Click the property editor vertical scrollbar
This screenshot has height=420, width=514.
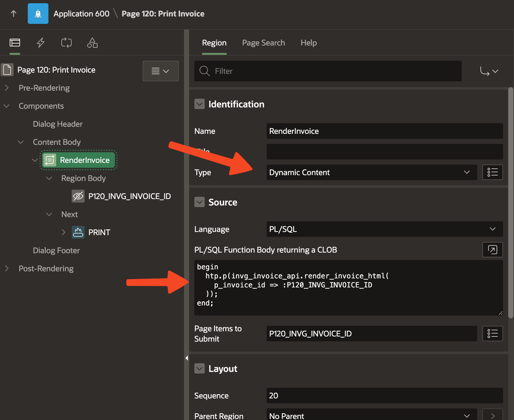pos(511,203)
